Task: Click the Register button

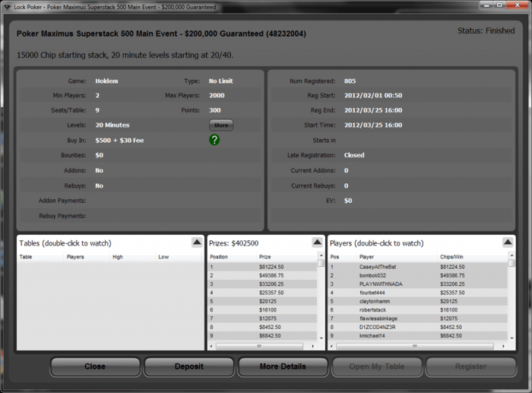Action: 470,366
